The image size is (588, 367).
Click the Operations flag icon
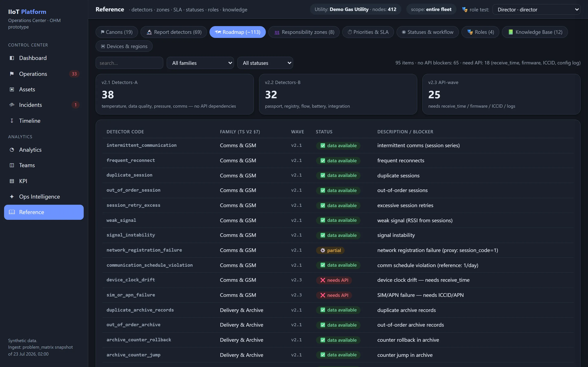tap(12, 74)
